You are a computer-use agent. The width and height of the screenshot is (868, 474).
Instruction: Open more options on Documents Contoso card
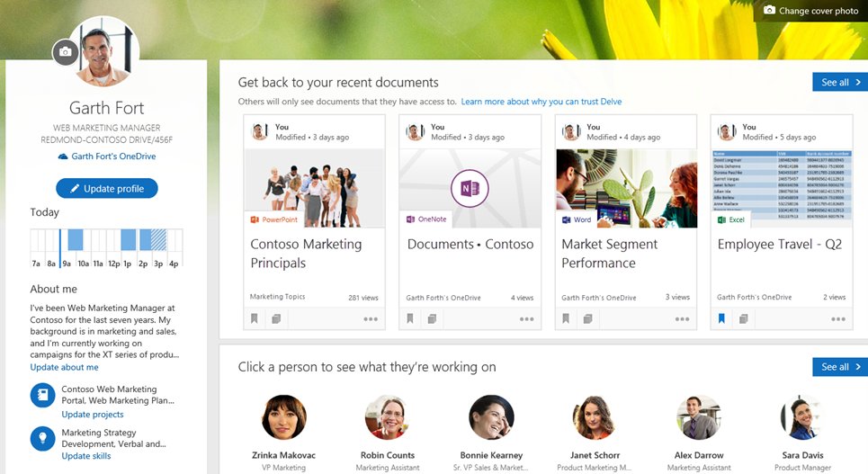pyautogui.click(x=526, y=319)
